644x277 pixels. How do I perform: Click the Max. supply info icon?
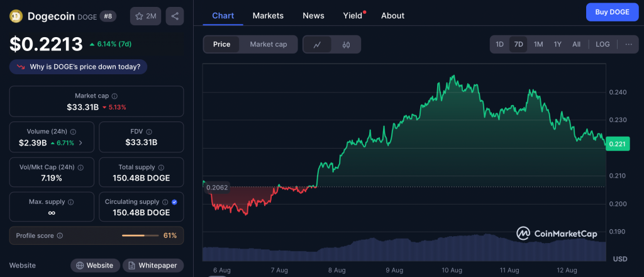pos(70,202)
